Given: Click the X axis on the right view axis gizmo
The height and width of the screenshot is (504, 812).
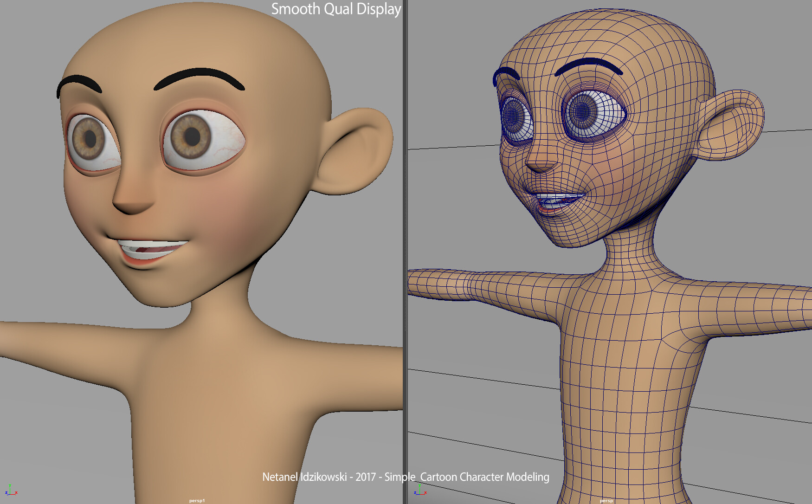Looking at the screenshot, I should pos(425,492).
